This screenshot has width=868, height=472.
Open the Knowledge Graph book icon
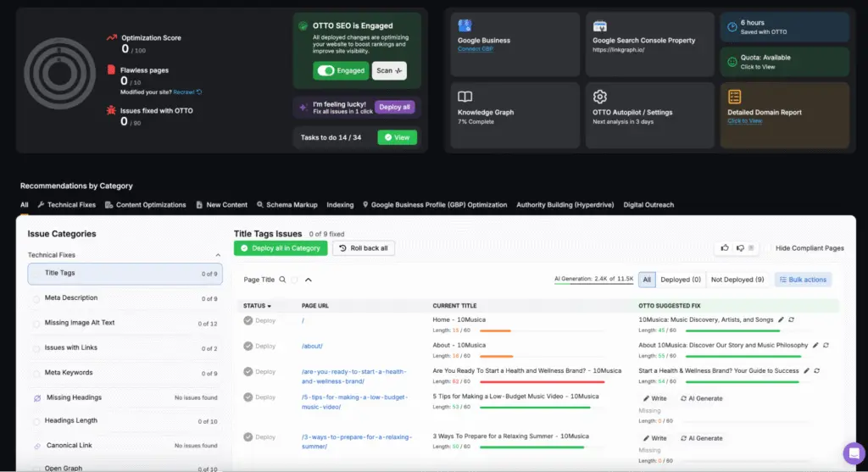(x=465, y=97)
